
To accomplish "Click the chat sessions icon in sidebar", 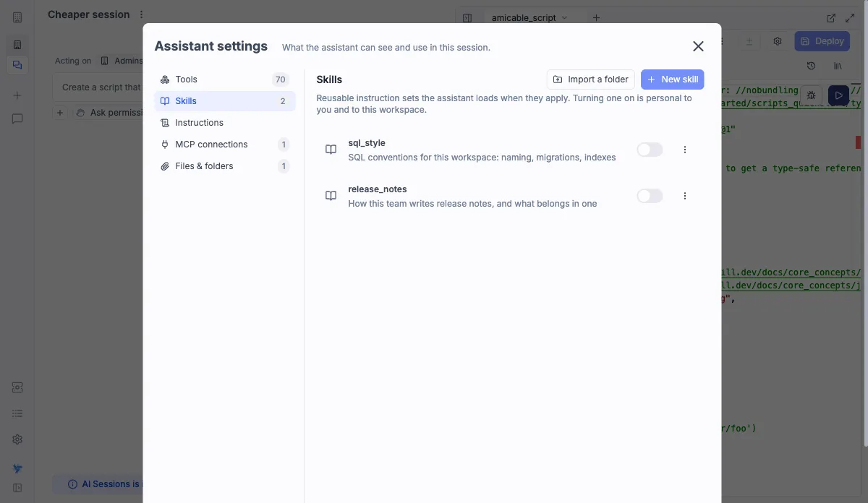I will (17, 65).
